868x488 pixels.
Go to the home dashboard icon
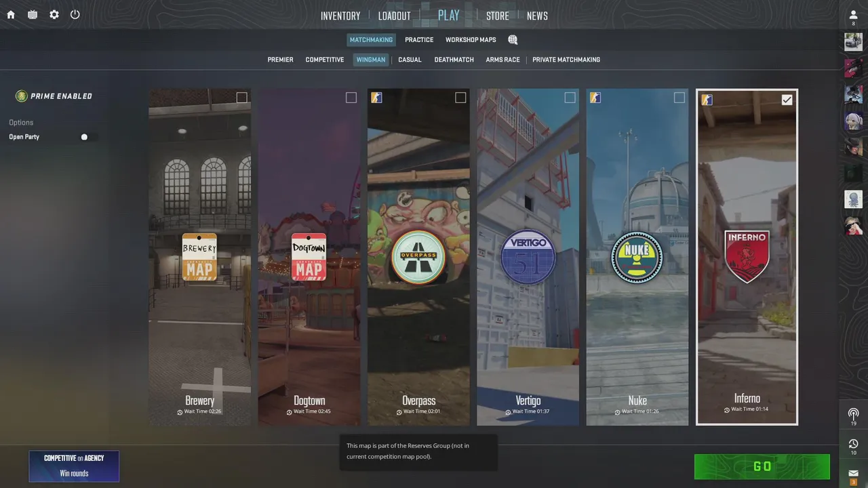click(x=11, y=14)
